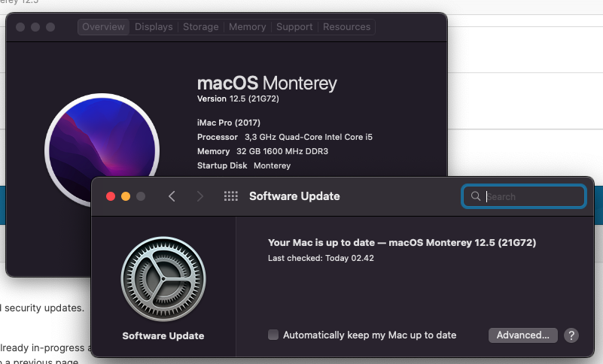The width and height of the screenshot is (603, 364).
Task: Select the Resources tab
Action: pyautogui.click(x=346, y=27)
